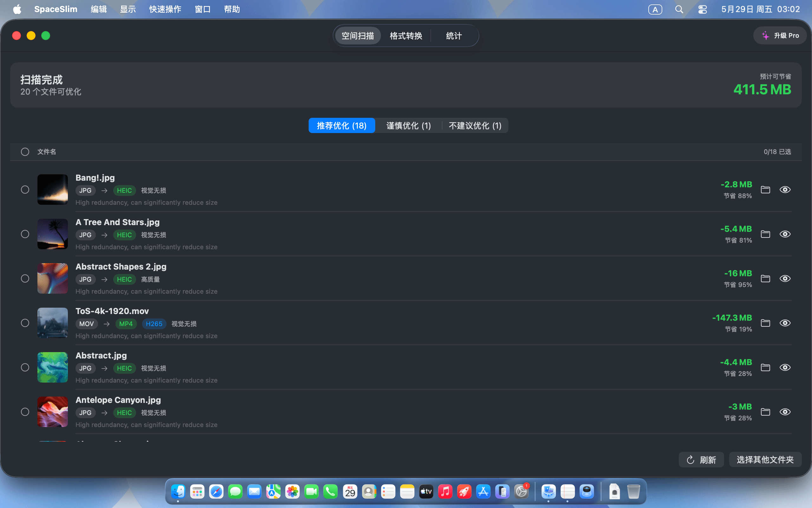812x508 pixels.
Task: Click preview eye for Abstract.jpg
Action: coord(785,367)
